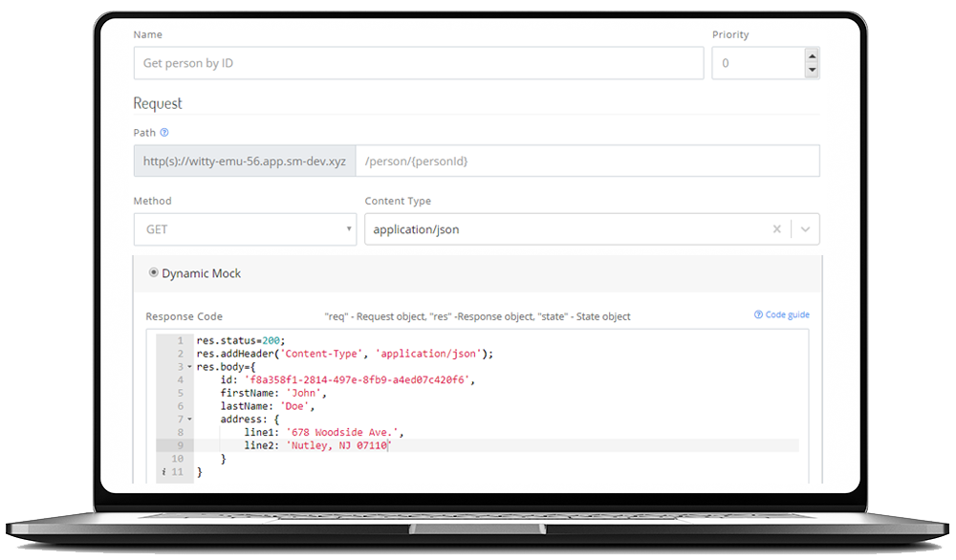Collapse the address object on line 7
The height and width of the screenshot is (560, 956).
click(189, 419)
